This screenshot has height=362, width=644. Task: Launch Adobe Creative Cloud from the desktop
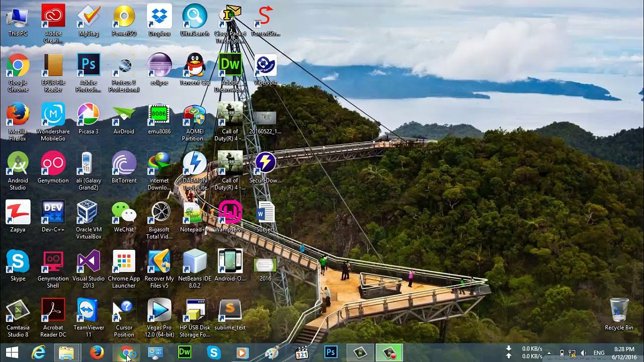click(x=53, y=24)
